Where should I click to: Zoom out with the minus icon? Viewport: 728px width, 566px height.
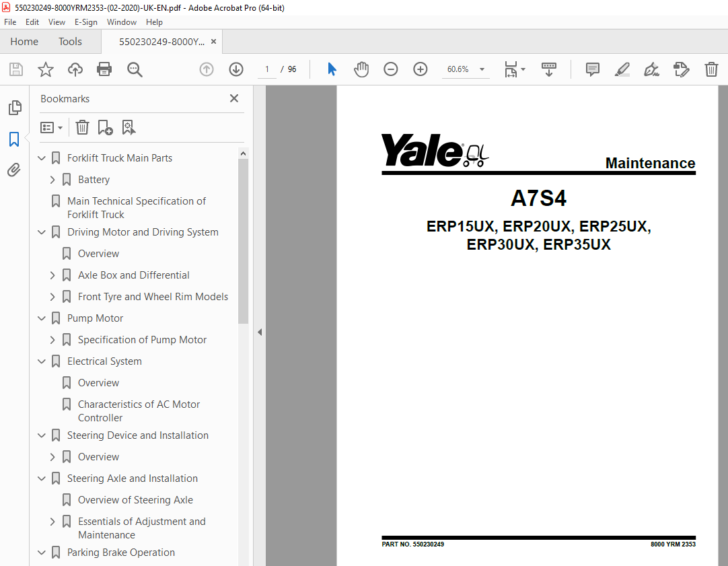391,69
